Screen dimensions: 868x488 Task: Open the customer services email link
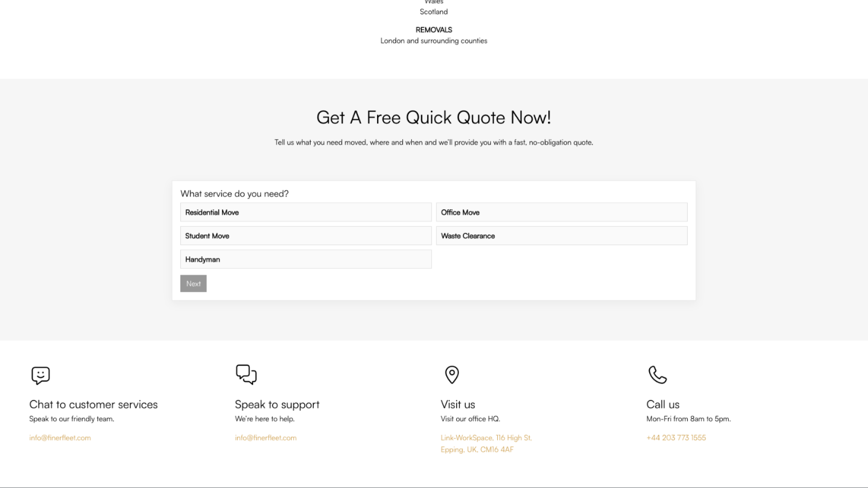[60, 438]
